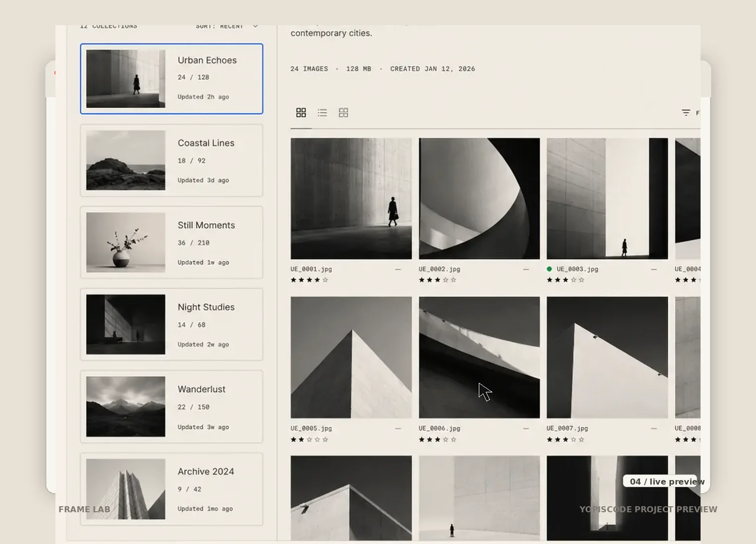
Task: Click the dash icon beside UE_0001.jpg
Action: (398, 269)
